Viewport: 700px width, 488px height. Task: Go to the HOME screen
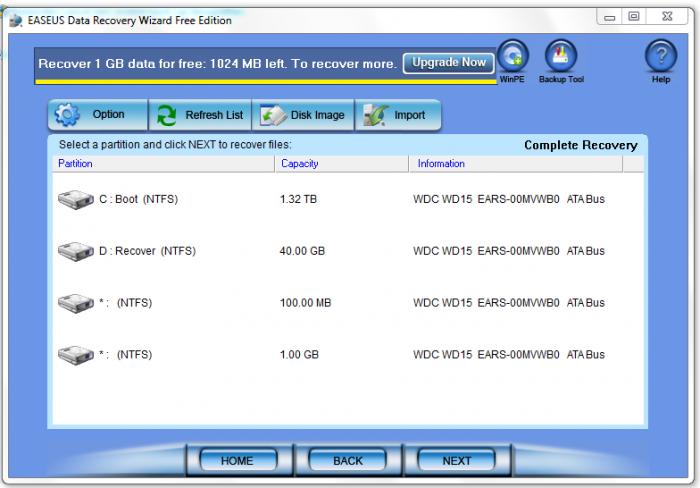click(237, 460)
